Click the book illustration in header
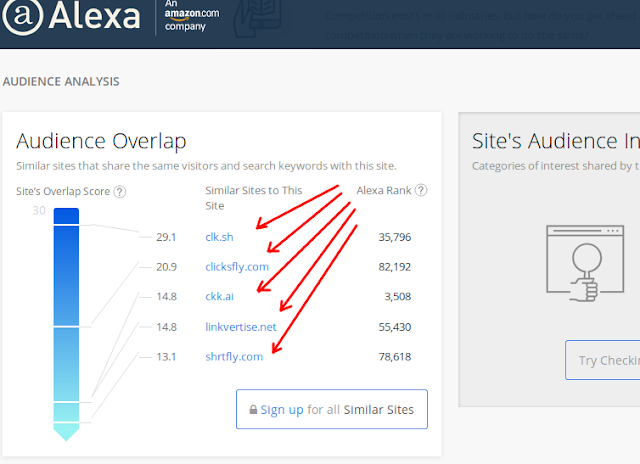Image resolution: width=640 pixels, height=464 pixels. 257,18
